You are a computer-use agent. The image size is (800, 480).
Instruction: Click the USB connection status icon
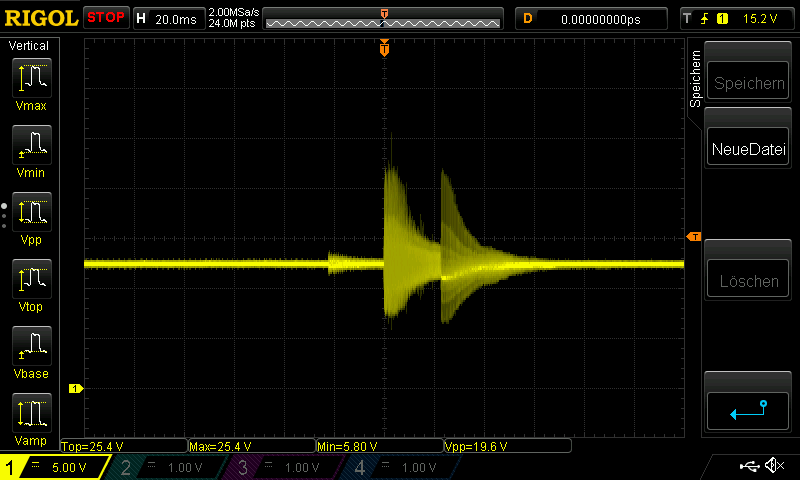(x=750, y=466)
